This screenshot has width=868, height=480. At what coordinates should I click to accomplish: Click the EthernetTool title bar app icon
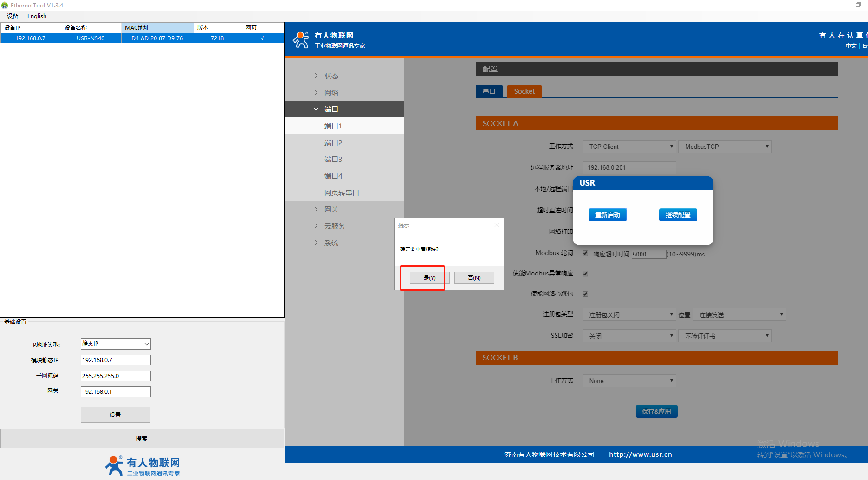pyautogui.click(x=5, y=5)
